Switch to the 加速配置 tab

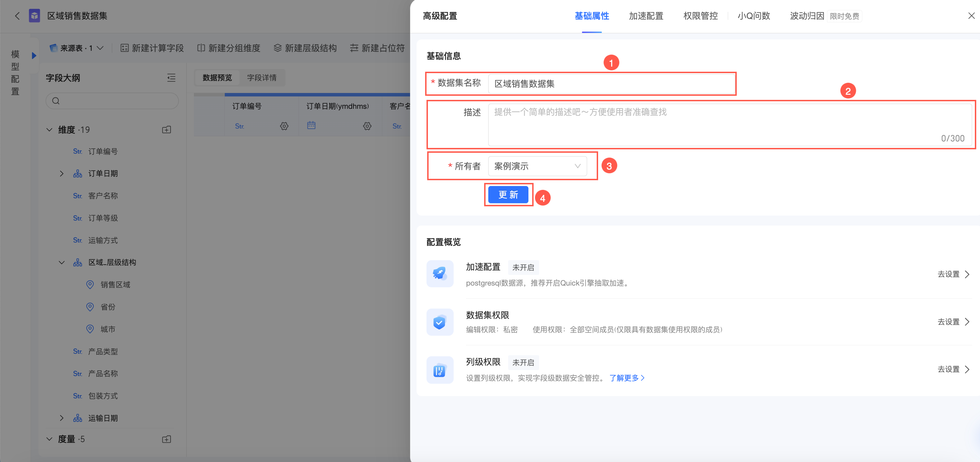coord(645,16)
